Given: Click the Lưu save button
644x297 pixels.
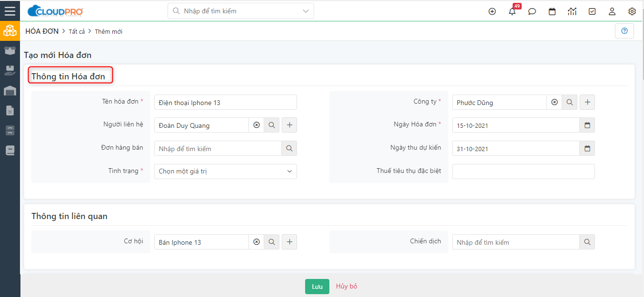Looking at the screenshot, I should click(317, 287).
